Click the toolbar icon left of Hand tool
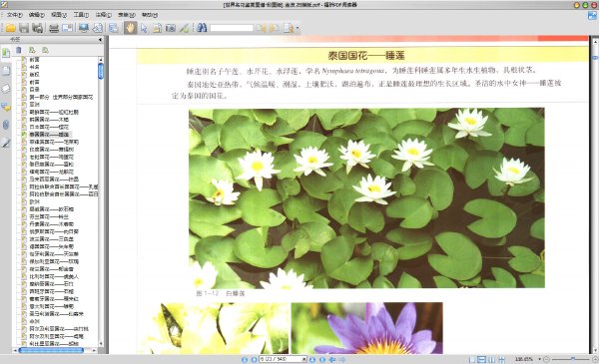This screenshot has height=364, width=599. click(114, 28)
